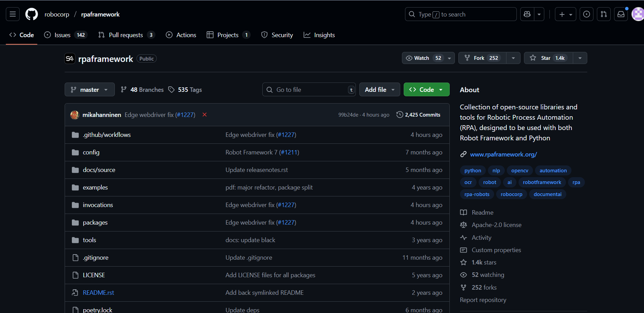The width and height of the screenshot is (644, 313).
Task: Open the user avatar menu
Action: click(x=638, y=14)
